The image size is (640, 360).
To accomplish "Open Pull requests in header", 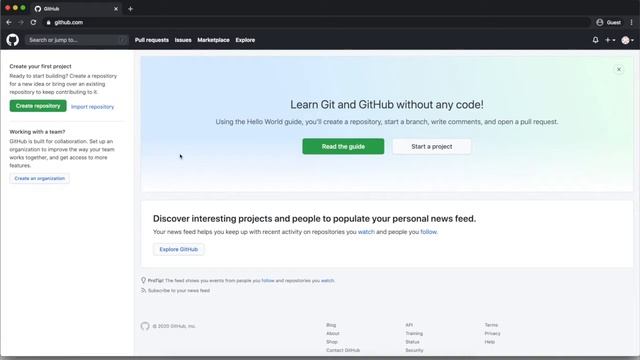I will [x=152, y=40].
